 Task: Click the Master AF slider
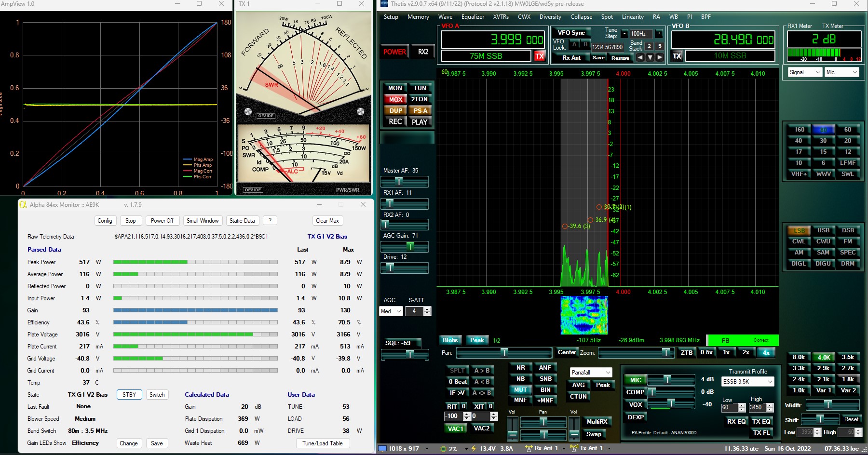click(405, 181)
